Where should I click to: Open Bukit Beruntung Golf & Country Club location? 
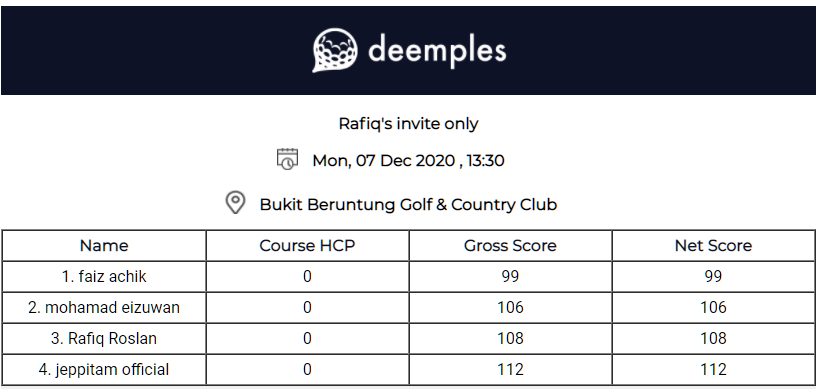409,204
